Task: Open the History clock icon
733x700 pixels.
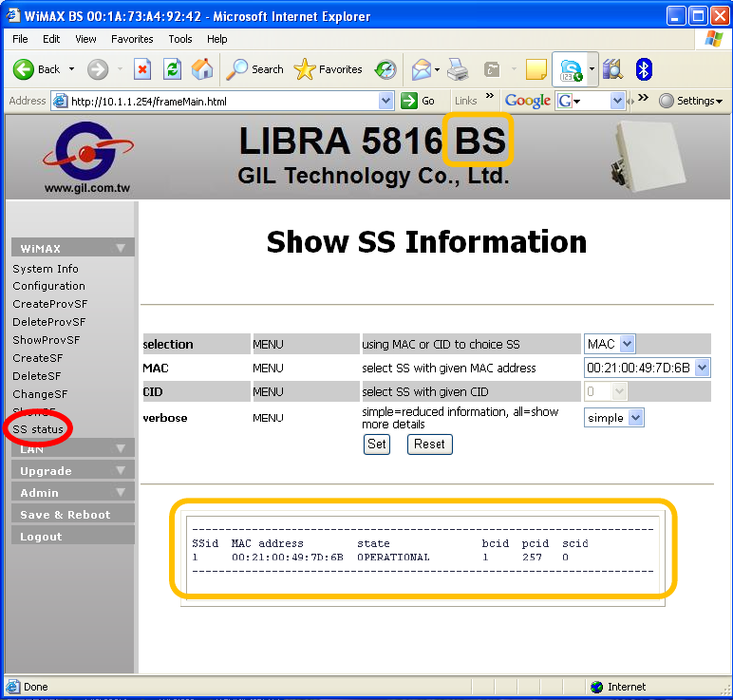Action: click(385, 69)
